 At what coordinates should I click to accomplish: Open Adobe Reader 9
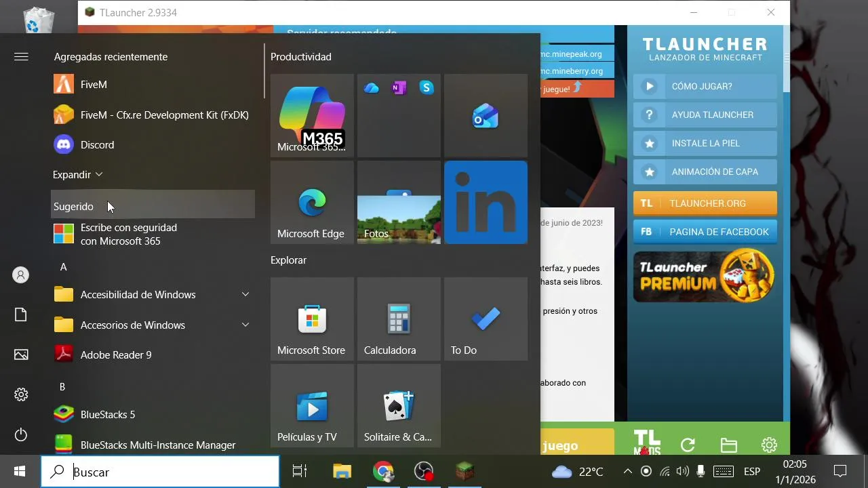coord(153,355)
